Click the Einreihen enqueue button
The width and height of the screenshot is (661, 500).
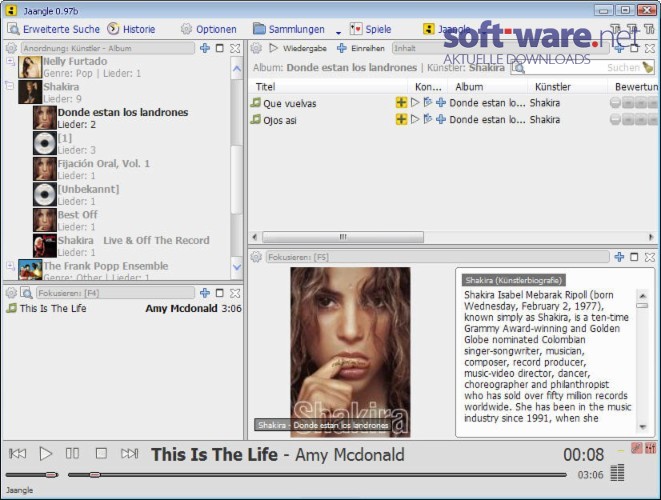click(361, 48)
